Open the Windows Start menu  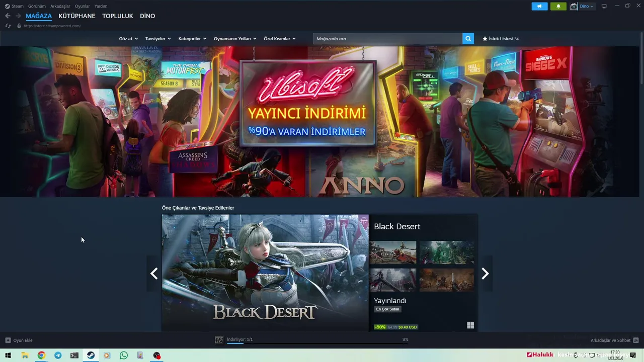coord(8,355)
